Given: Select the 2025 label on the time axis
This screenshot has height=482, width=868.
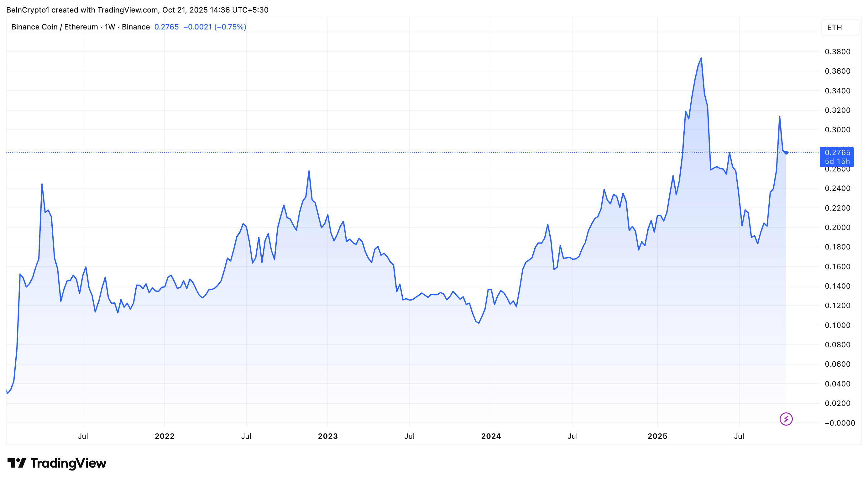Looking at the screenshot, I should [x=658, y=436].
